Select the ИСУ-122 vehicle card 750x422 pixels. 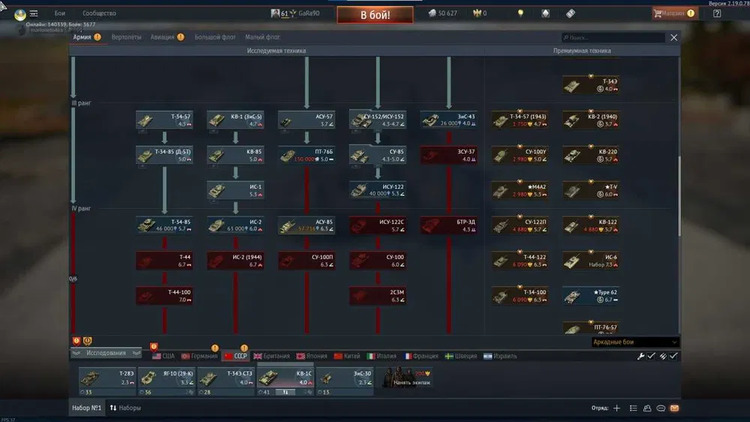click(378, 190)
